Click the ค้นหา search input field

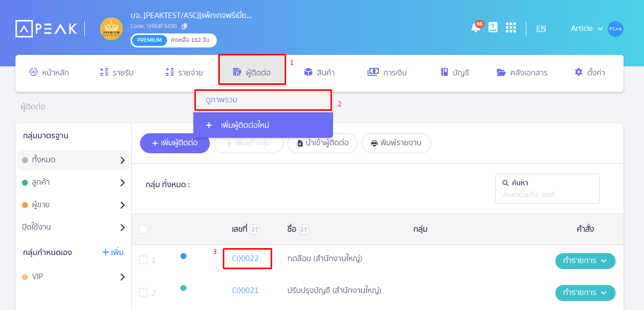[547, 193]
